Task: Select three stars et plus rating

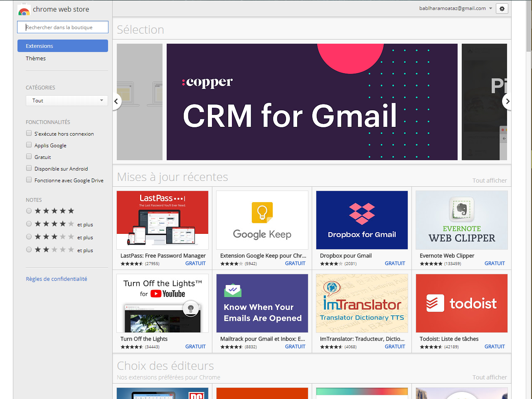Action: (x=29, y=237)
